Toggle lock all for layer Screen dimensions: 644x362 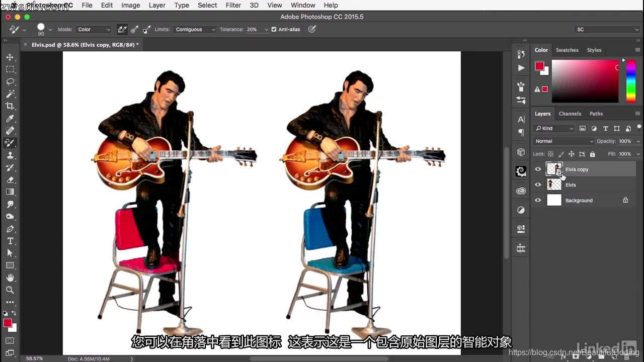tap(592, 154)
